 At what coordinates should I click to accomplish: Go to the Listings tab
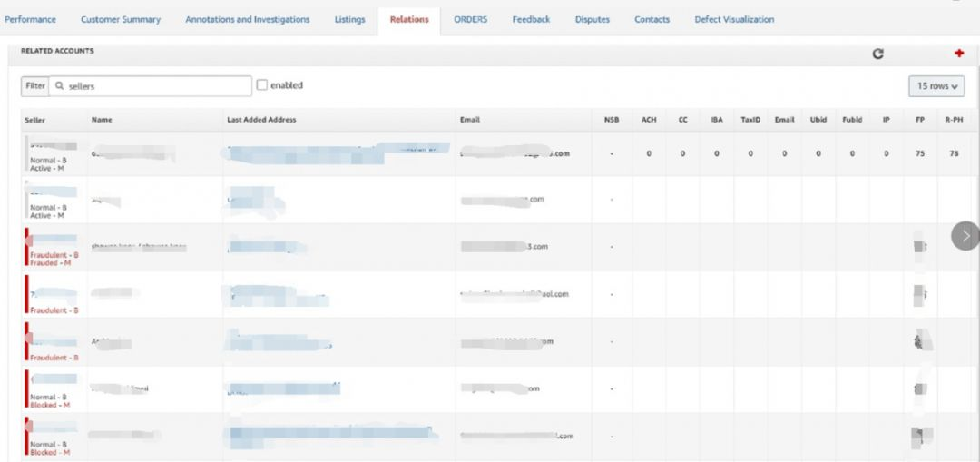tap(349, 19)
